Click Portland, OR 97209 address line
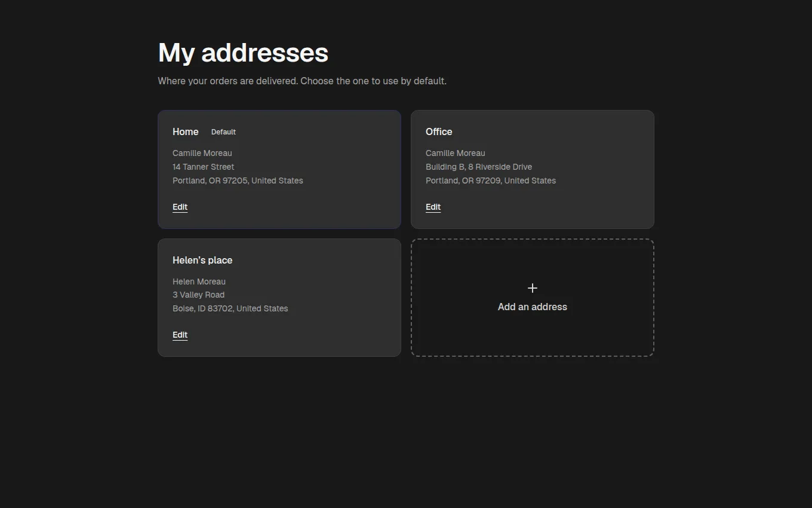Image resolution: width=812 pixels, height=508 pixels. pyautogui.click(x=491, y=180)
